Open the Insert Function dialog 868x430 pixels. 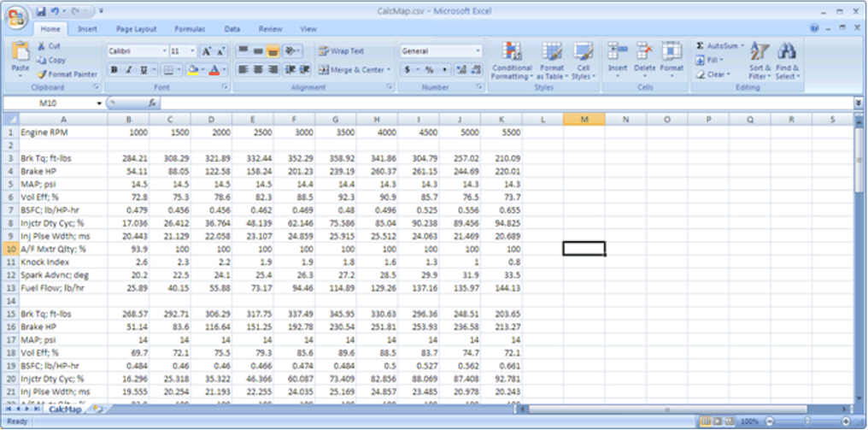point(152,103)
